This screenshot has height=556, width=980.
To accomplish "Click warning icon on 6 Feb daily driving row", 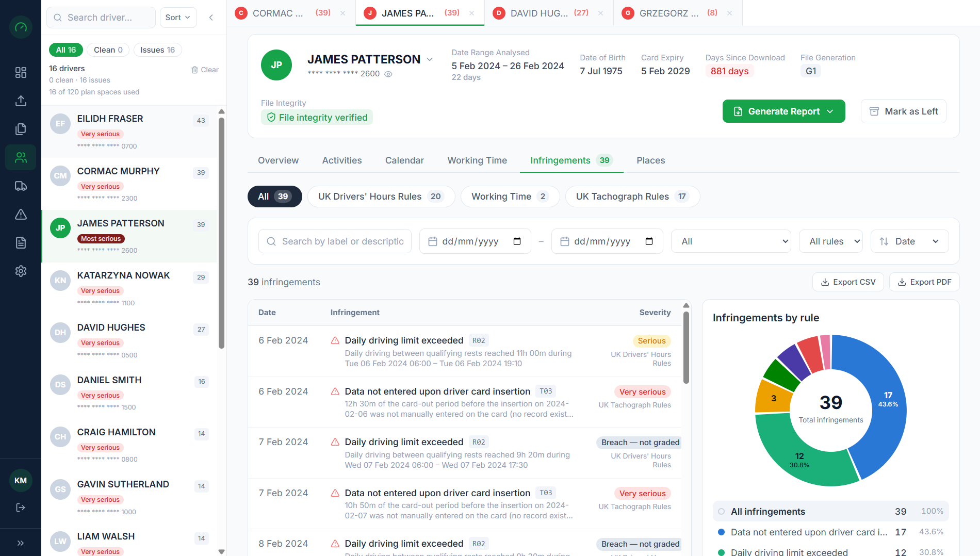I will (335, 340).
